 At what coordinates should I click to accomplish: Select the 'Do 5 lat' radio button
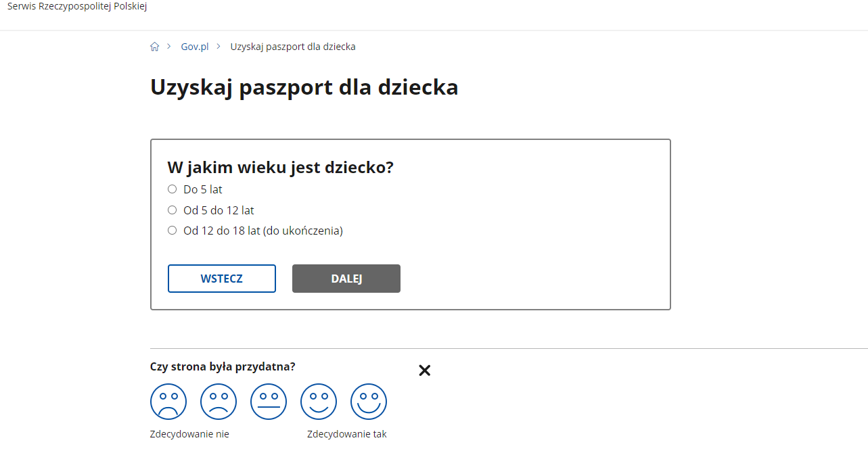[172, 189]
